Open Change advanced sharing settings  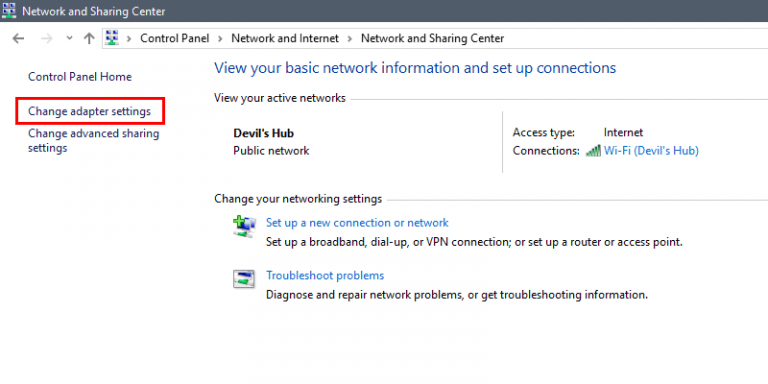click(94, 141)
